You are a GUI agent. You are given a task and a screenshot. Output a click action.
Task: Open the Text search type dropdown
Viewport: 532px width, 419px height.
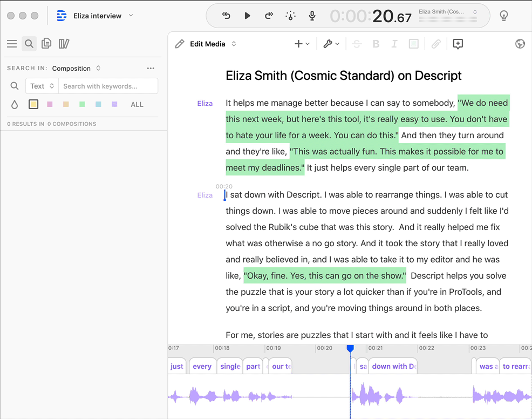click(42, 85)
